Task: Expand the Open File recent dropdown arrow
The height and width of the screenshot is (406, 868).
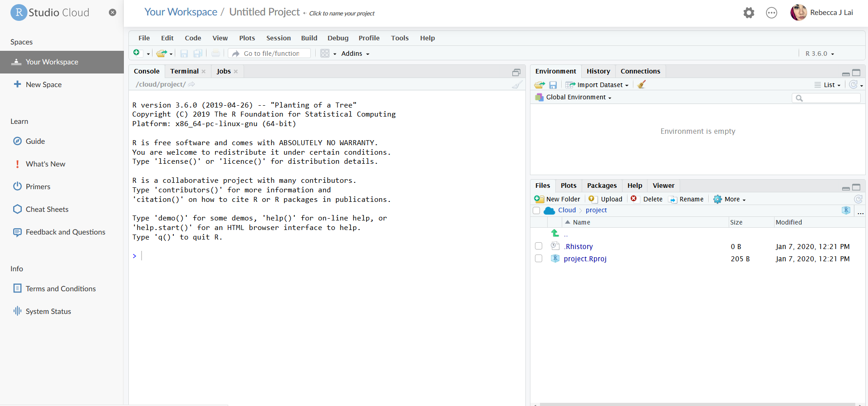Action: point(171,54)
